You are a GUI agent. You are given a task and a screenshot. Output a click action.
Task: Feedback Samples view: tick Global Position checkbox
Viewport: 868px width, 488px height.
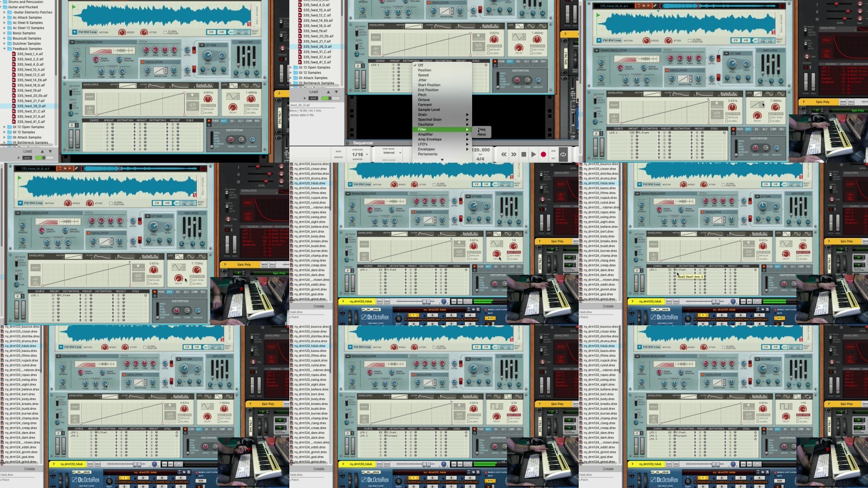pyautogui.click(x=165, y=32)
